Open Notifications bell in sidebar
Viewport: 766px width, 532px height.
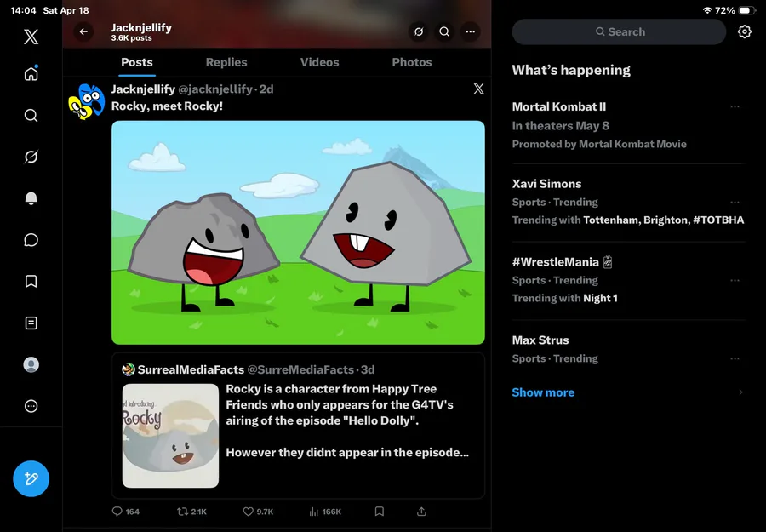[31, 198]
